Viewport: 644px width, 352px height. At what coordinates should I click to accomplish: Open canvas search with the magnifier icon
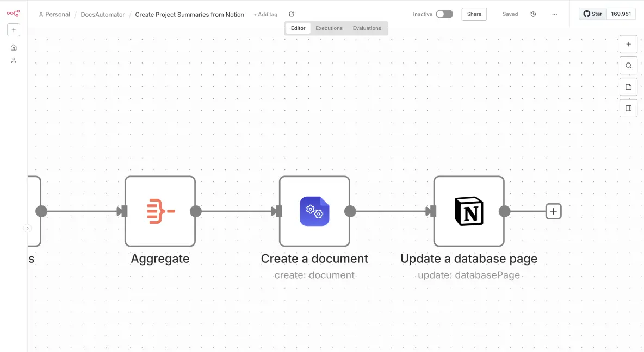click(628, 65)
